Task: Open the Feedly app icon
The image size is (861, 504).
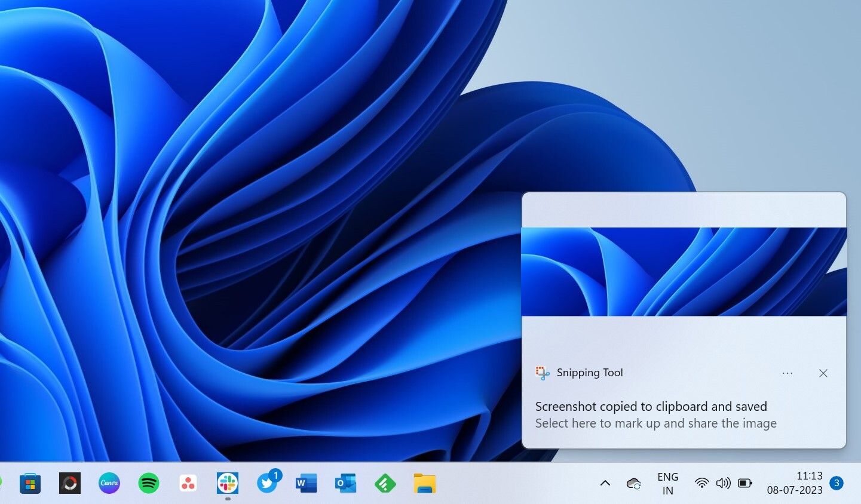Action: [385, 483]
